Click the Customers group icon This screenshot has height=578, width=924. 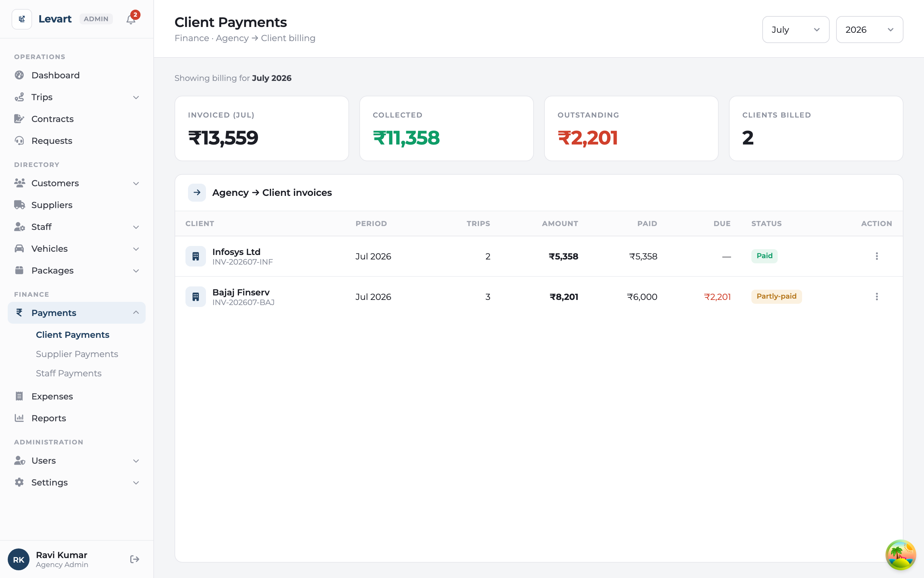[20, 183]
